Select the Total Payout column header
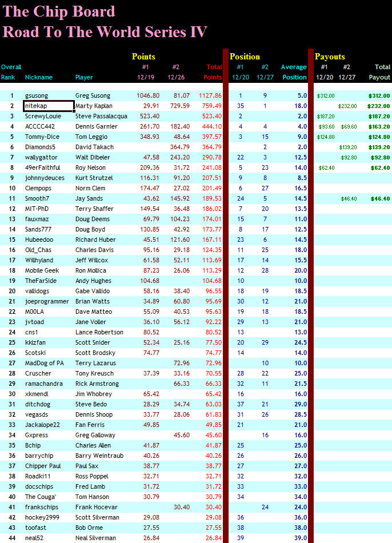Viewport: 392px width, 543px height. pyautogui.click(x=380, y=72)
